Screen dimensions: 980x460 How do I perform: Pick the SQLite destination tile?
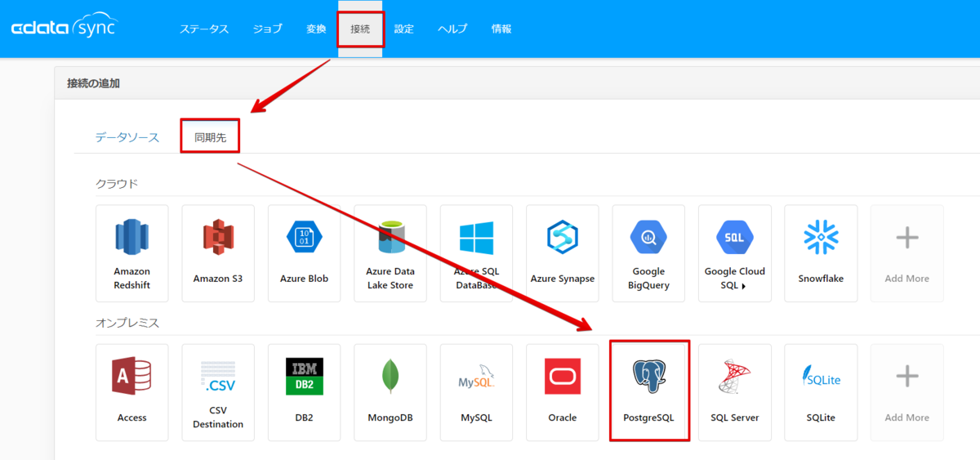pyautogui.click(x=821, y=392)
